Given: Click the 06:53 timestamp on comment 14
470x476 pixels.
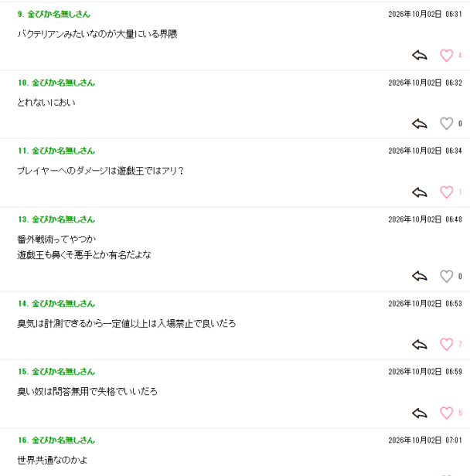Looking at the screenshot, I should point(454,304).
